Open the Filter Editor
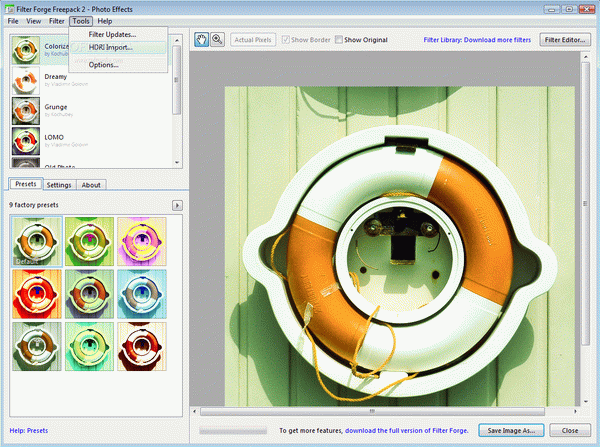The width and height of the screenshot is (600, 447). pyautogui.click(x=565, y=39)
